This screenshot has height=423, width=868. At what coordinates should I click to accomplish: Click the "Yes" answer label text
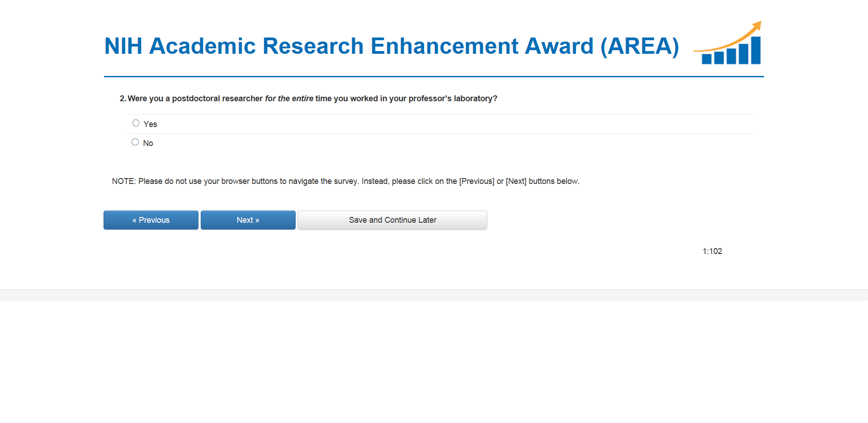coord(150,124)
